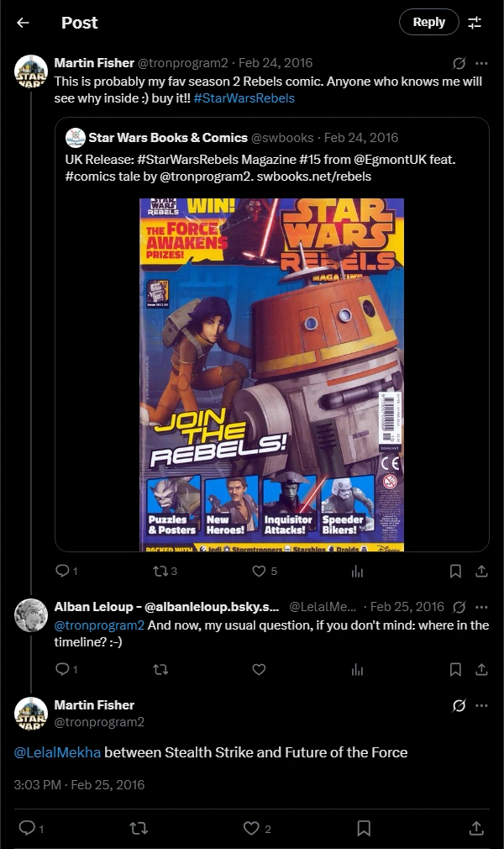Expand the more options menu on top post
Viewport: 504px width, 849px height.
tap(481, 63)
